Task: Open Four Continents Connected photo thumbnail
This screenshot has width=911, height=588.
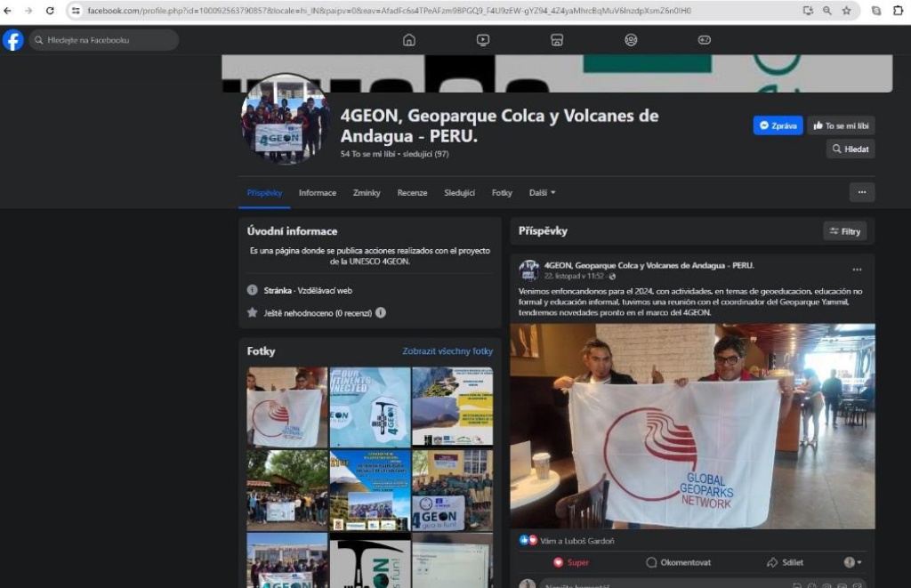Action: click(370, 407)
